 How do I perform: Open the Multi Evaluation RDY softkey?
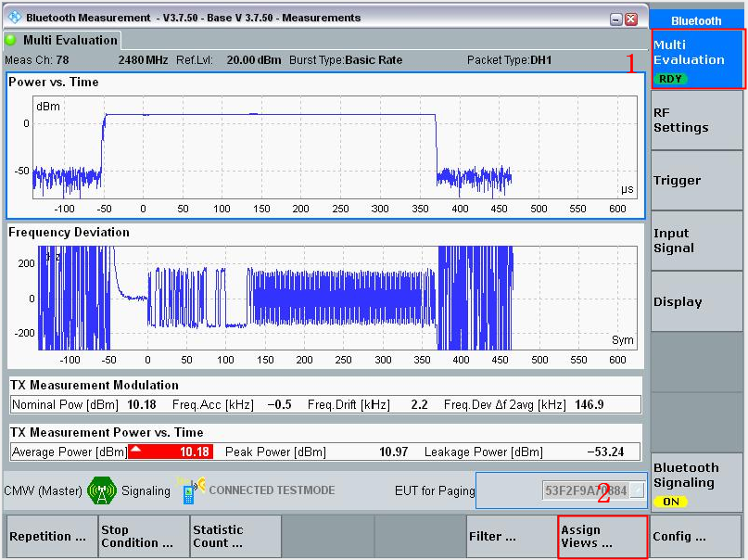click(x=697, y=59)
